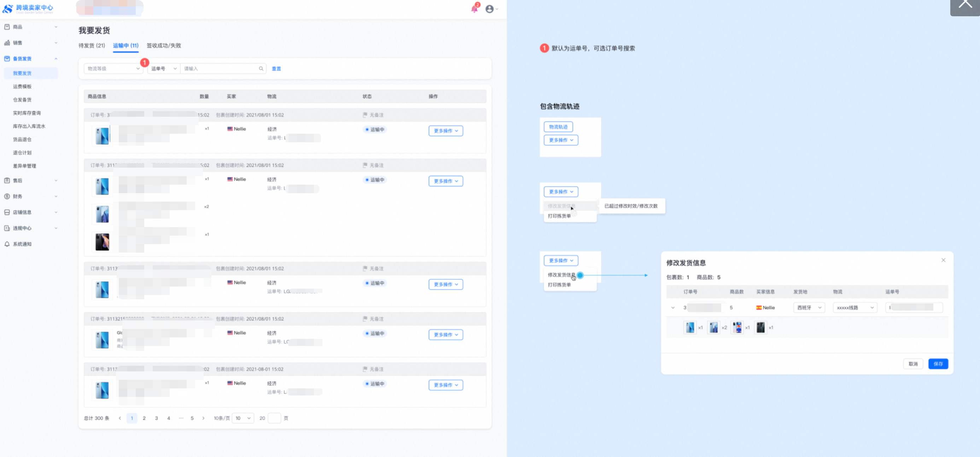
Task: Click the 系统通知 bell icon in sidebar
Action: (x=7, y=244)
